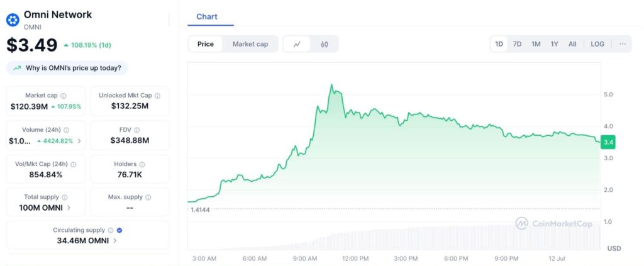
Task: Toggle the Market cap chart mode
Action: tap(250, 44)
